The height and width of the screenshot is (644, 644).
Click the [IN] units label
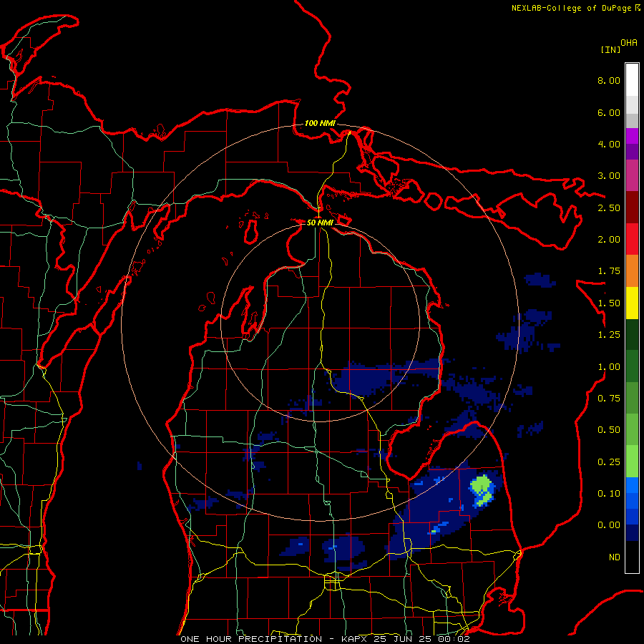(610, 49)
